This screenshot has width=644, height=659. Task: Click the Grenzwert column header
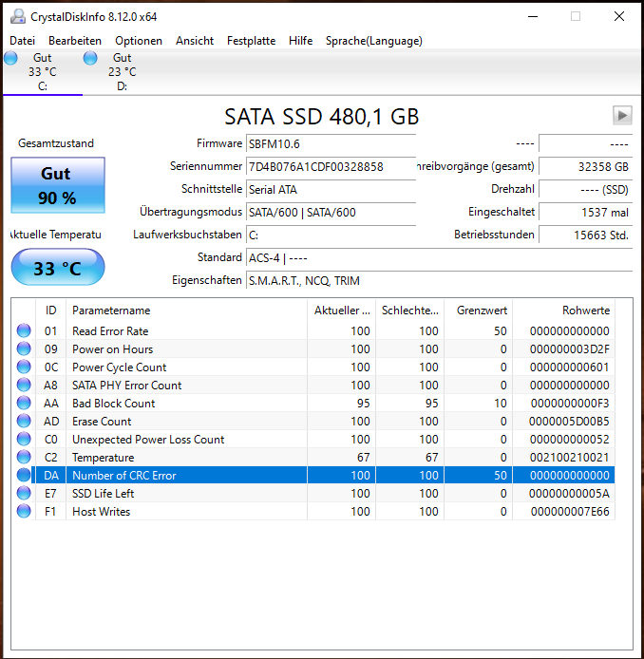click(479, 311)
